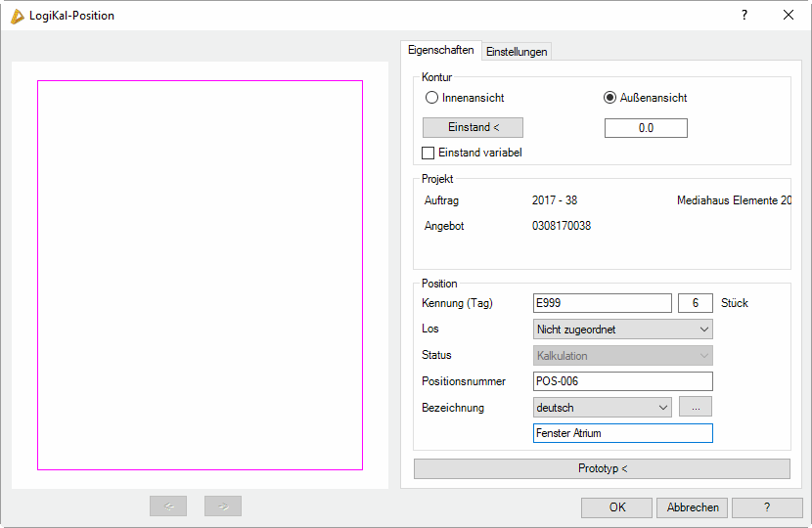Switch to the Eigenschaften tab
Image resolution: width=812 pixels, height=528 pixels.
pos(441,50)
